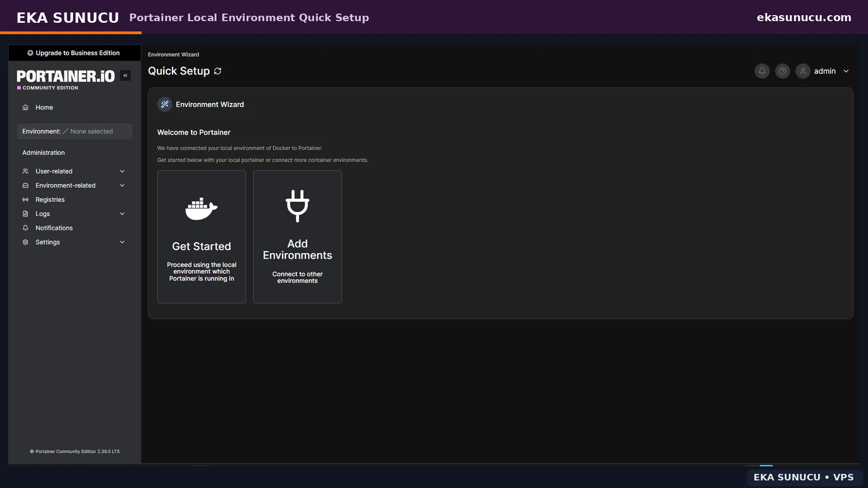The image size is (868, 488).
Task: Click the Environment Wizard breadcrumb
Action: tap(174, 55)
